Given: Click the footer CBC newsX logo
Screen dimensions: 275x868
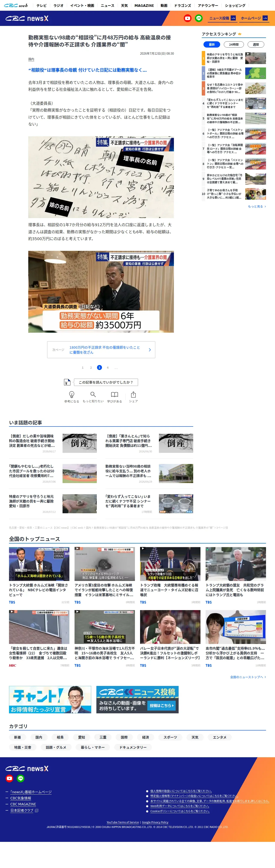Looking at the screenshot, I should coord(27,769).
